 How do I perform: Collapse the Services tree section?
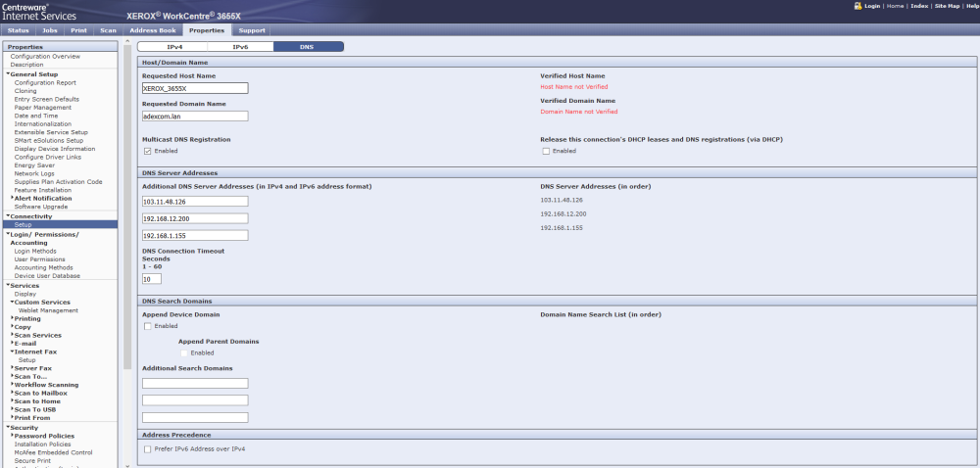[8, 285]
